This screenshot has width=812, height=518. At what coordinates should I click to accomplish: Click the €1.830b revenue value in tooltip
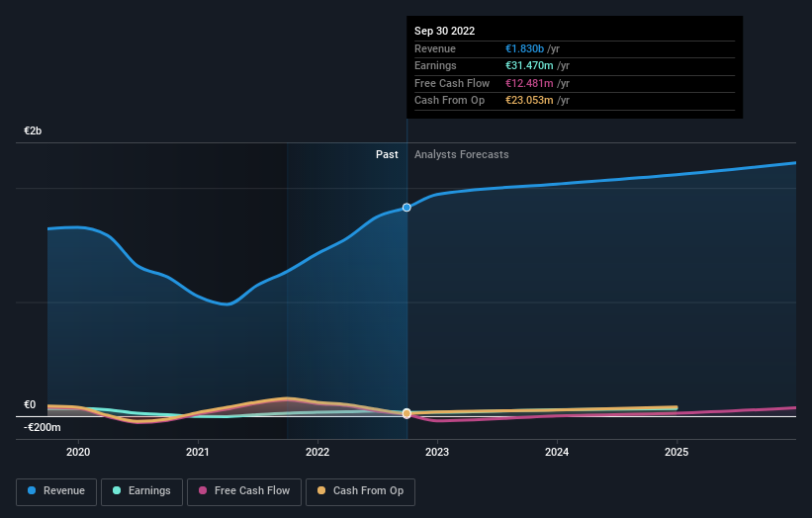point(524,48)
